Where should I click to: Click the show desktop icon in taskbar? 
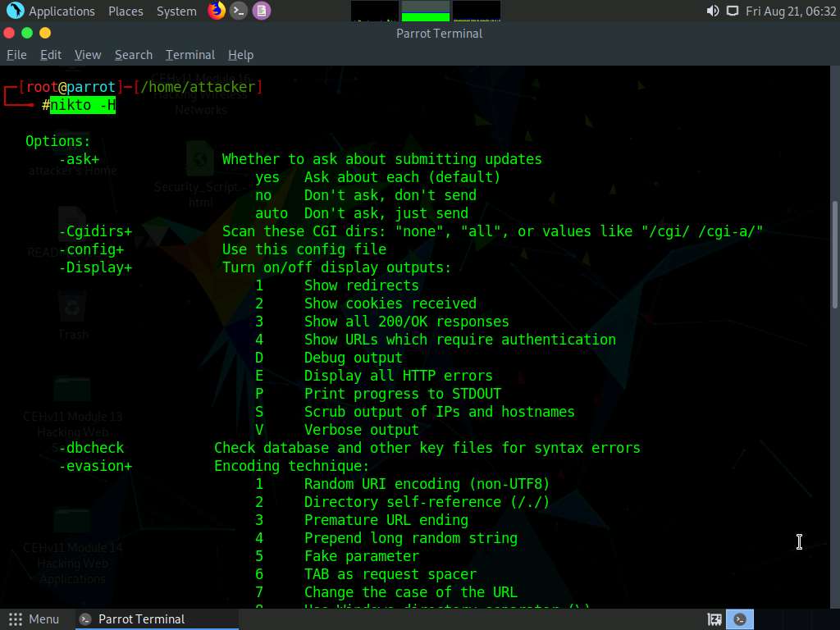(x=714, y=620)
